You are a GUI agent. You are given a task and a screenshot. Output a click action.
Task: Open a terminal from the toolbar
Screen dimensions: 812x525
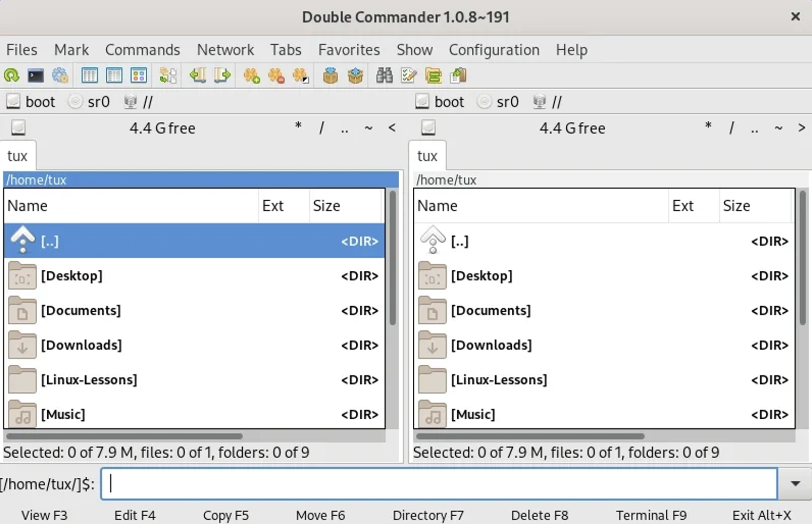coord(36,75)
